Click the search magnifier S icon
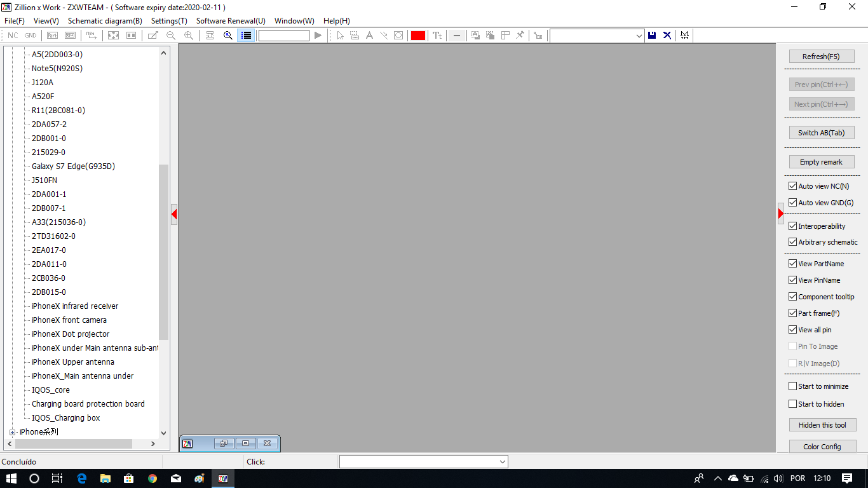The height and width of the screenshot is (488, 868). [x=228, y=36]
